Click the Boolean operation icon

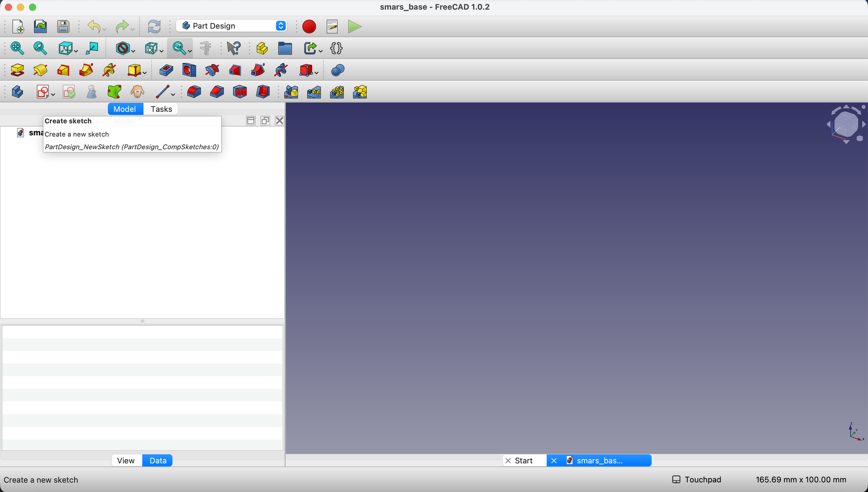[x=338, y=70]
